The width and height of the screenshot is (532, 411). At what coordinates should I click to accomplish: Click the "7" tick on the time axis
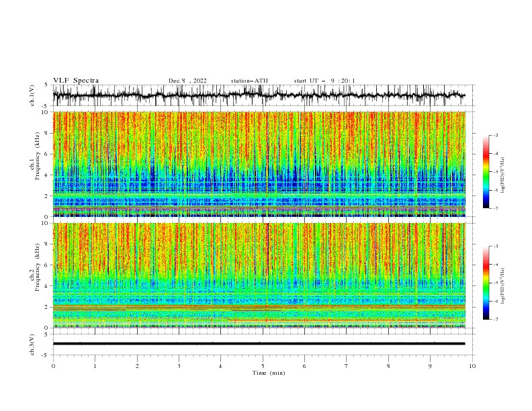[347, 366]
